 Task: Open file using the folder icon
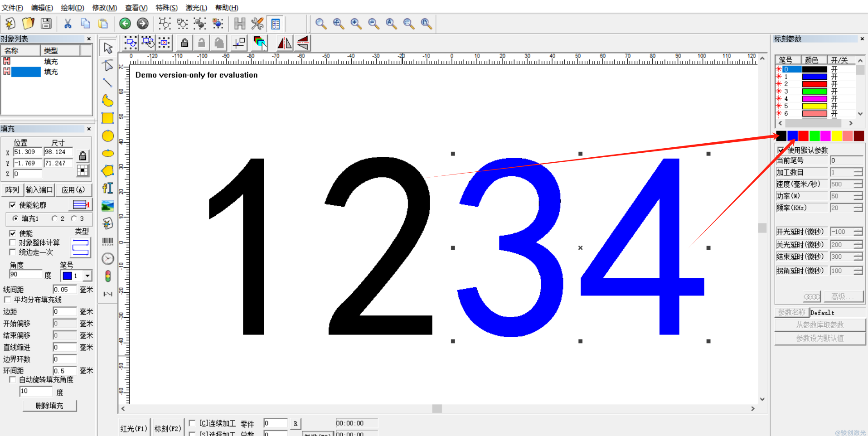pos(28,24)
